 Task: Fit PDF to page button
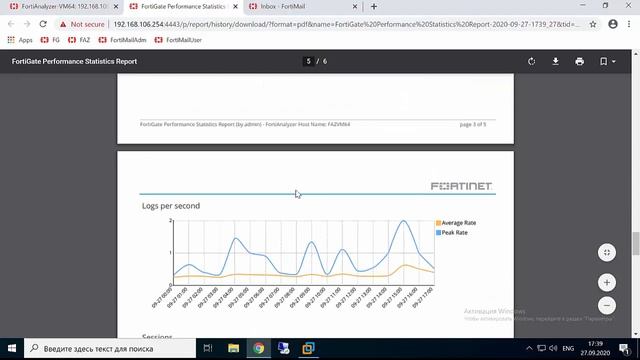click(607, 253)
